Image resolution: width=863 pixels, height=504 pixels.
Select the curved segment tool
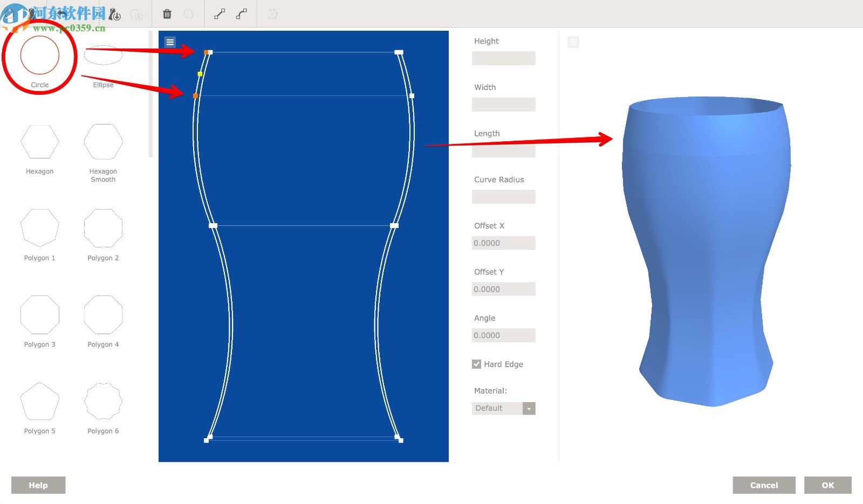[x=242, y=14]
